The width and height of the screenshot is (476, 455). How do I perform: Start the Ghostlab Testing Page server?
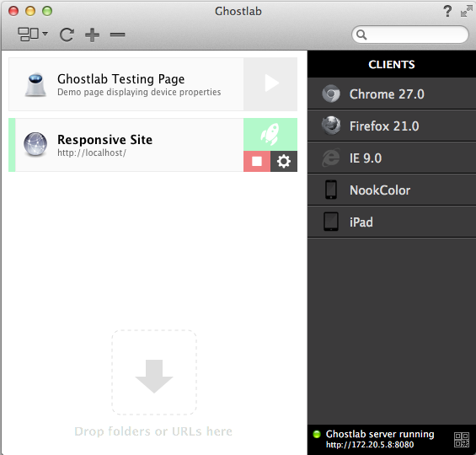(x=270, y=84)
